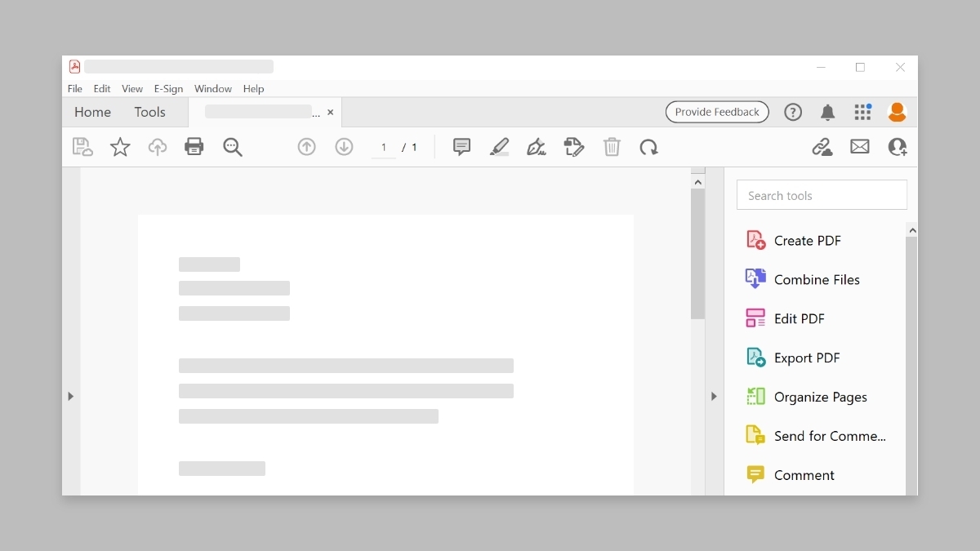The height and width of the screenshot is (551, 980).
Task: Click the fill and sign toolbar icon
Action: [574, 147]
